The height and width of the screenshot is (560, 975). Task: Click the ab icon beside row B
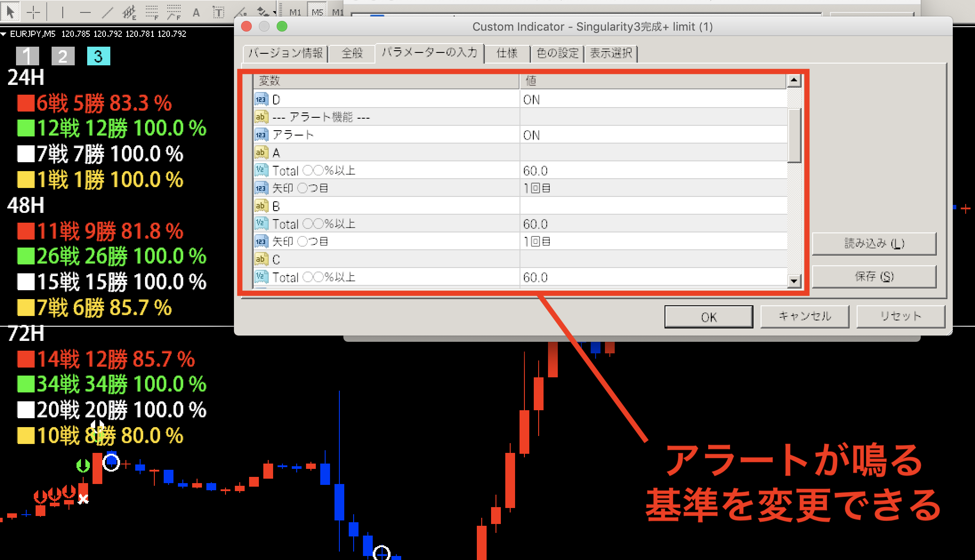point(261,206)
